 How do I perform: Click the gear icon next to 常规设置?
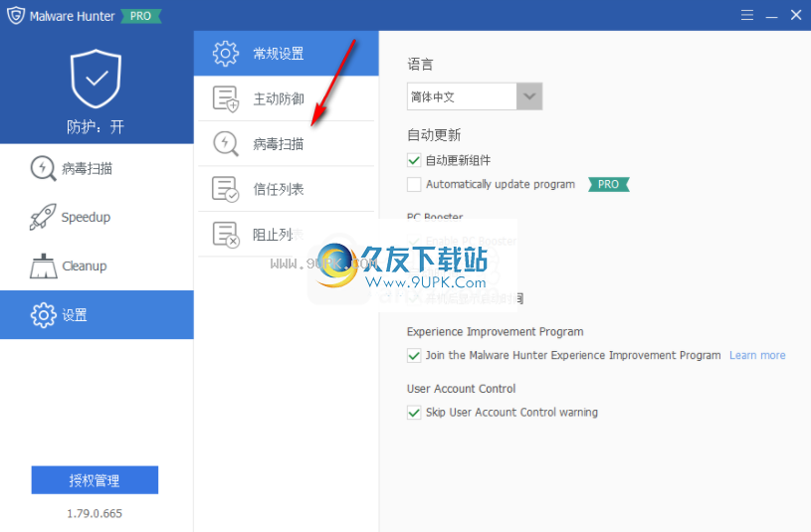(x=226, y=54)
